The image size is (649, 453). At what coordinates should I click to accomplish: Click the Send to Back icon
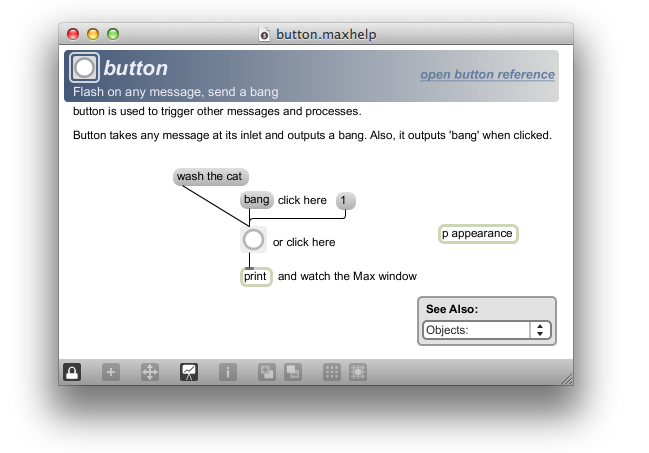[x=293, y=372]
